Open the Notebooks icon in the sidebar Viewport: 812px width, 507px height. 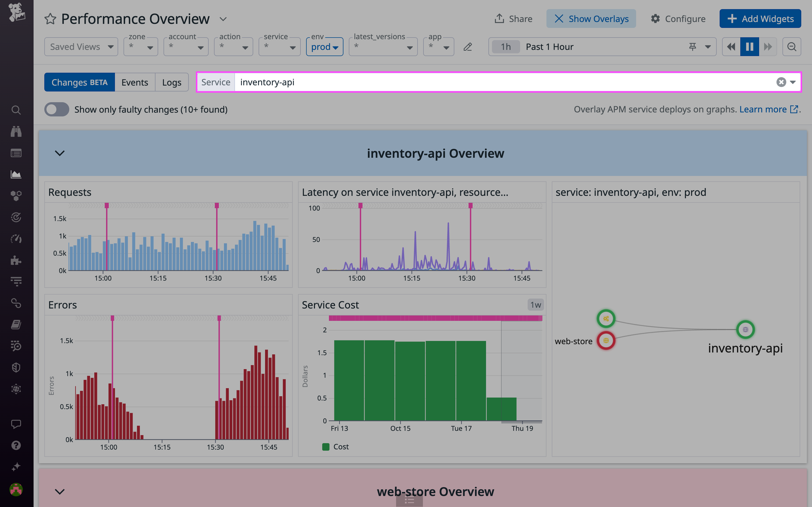tap(16, 324)
